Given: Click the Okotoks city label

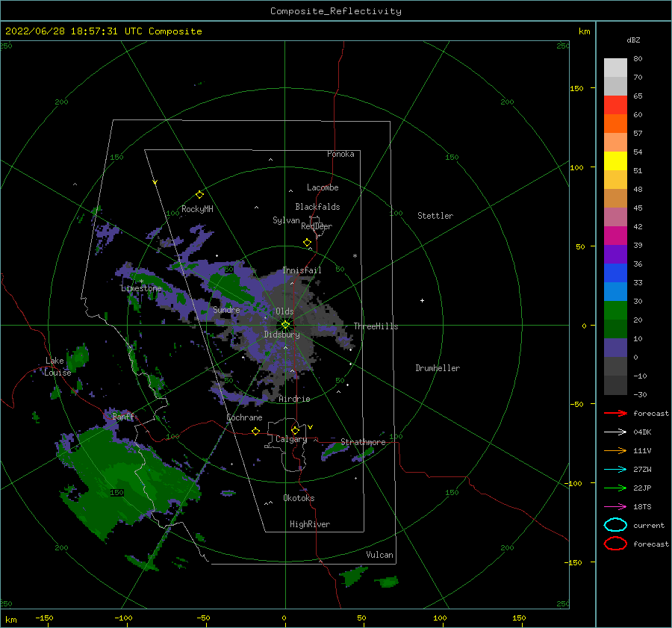Looking at the screenshot, I should point(299,498).
